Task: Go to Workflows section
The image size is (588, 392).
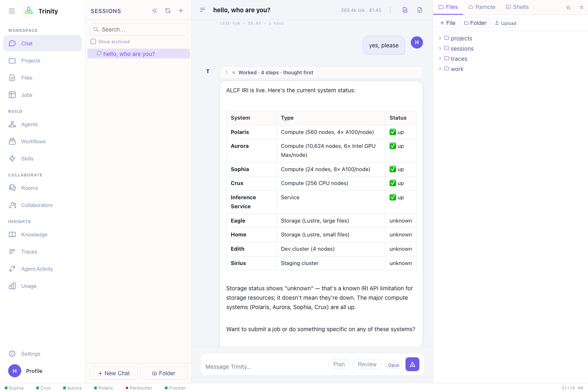Action: click(x=42, y=141)
